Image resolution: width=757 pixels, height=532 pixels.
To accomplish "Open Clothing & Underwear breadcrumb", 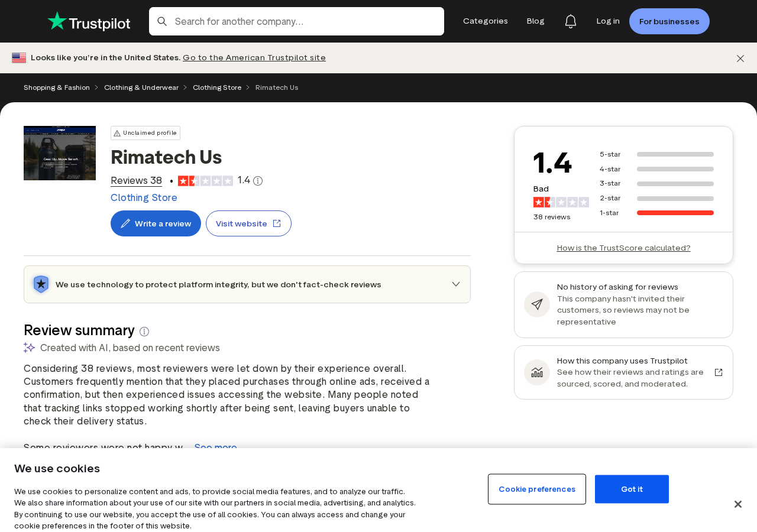I will pyautogui.click(x=141, y=87).
